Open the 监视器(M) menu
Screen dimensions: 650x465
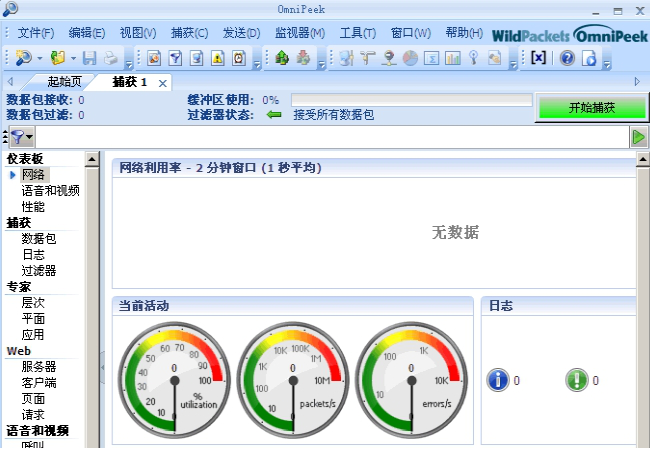point(300,33)
